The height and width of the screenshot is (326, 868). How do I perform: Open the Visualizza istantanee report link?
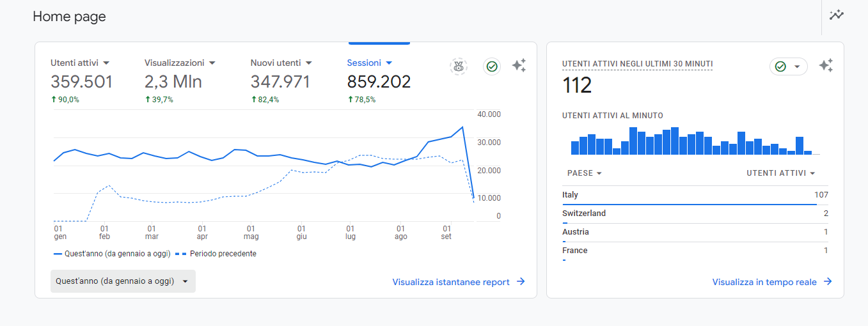451,282
